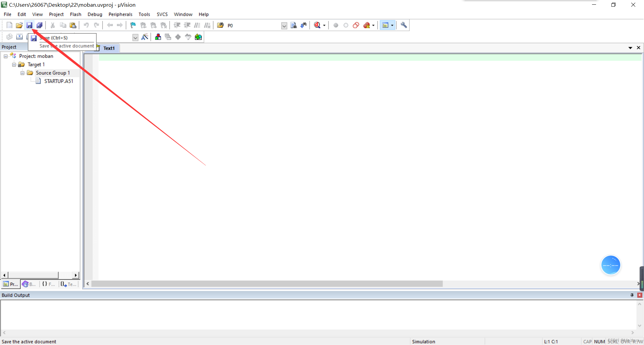The height and width of the screenshot is (345, 644).
Task: Save the active document with the floppy icon
Action: [x=29, y=25]
